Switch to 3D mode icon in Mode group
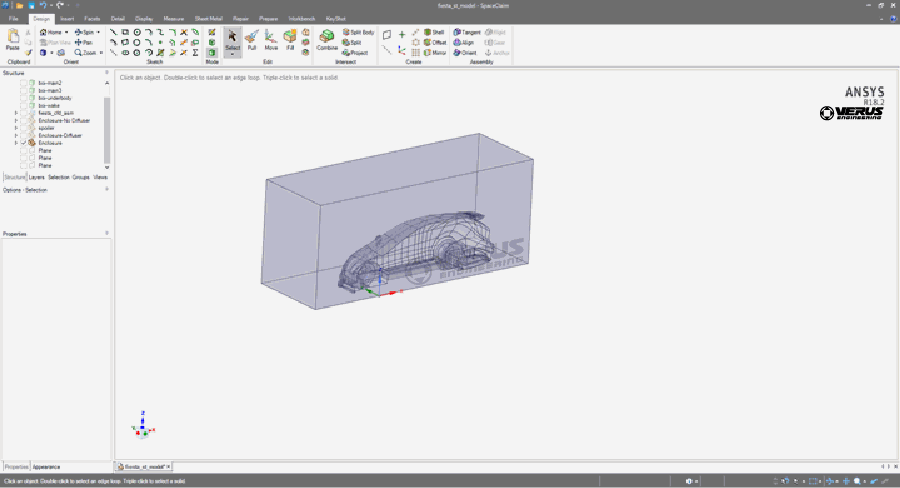Image resolution: width=900 pixels, height=488 pixels. pyautogui.click(x=212, y=52)
